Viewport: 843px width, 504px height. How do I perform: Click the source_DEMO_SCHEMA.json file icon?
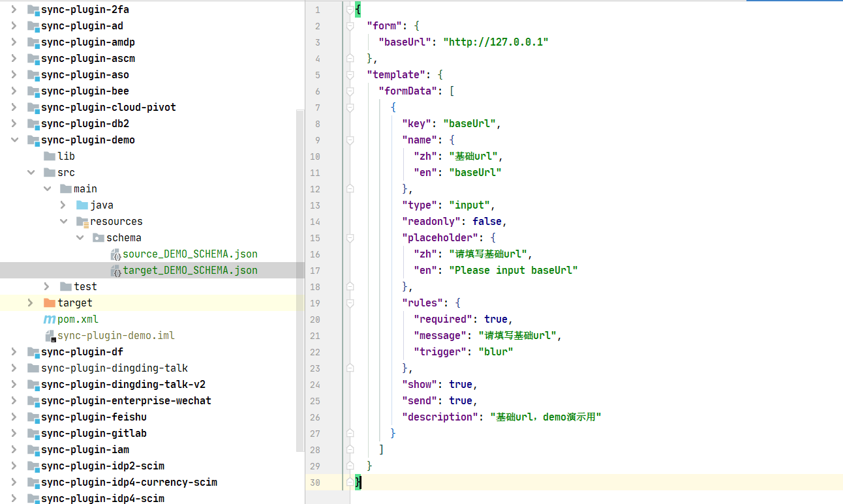(x=115, y=254)
